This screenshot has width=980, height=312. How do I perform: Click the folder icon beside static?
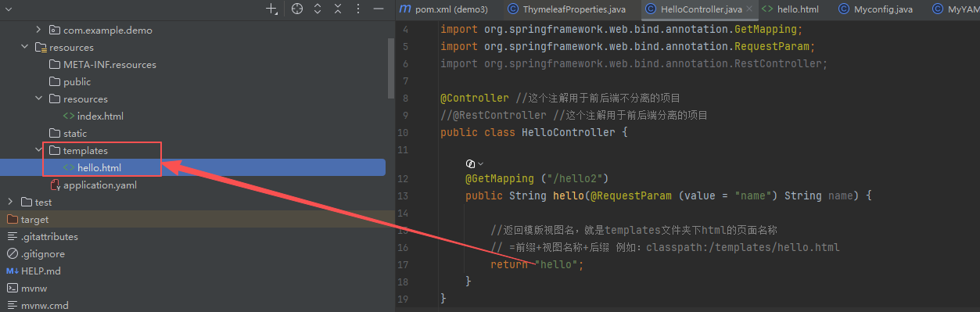point(55,134)
